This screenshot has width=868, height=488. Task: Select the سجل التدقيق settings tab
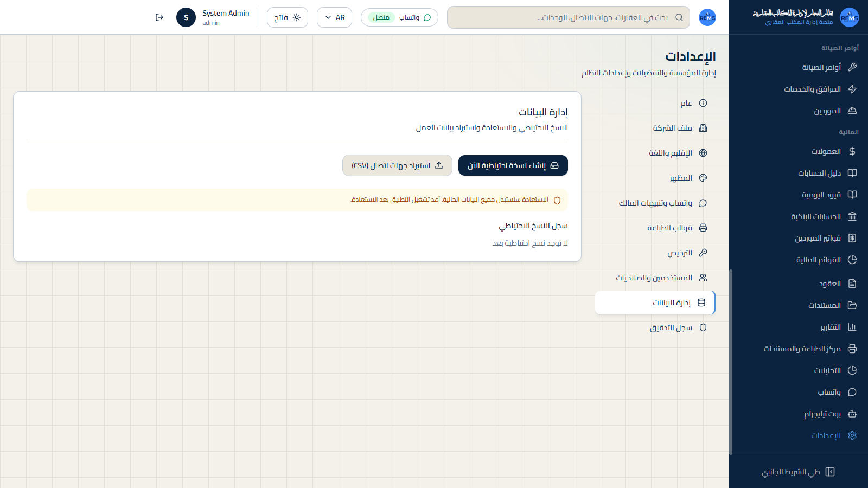point(655,328)
